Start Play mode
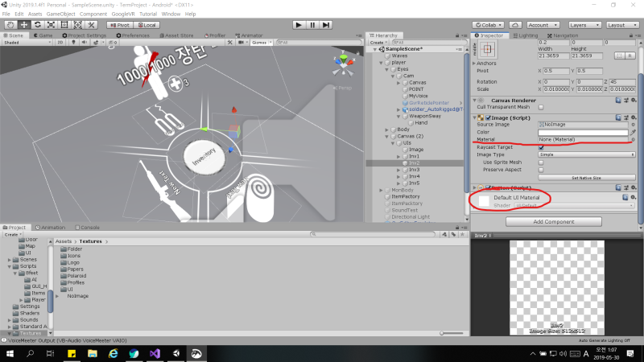This screenshot has width=644, height=362. pyautogui.click(x=299, y=25)
